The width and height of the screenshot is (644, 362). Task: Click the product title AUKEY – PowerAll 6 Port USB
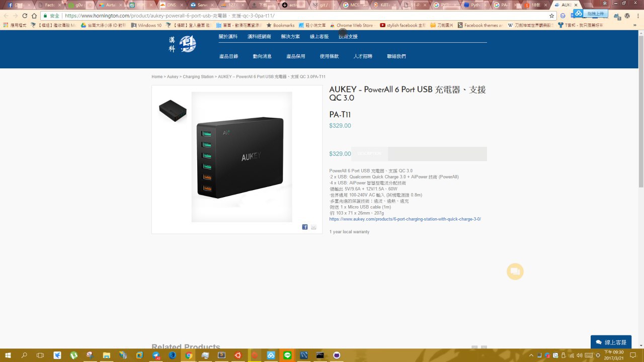pyautogui.click(x=408, y=94)
